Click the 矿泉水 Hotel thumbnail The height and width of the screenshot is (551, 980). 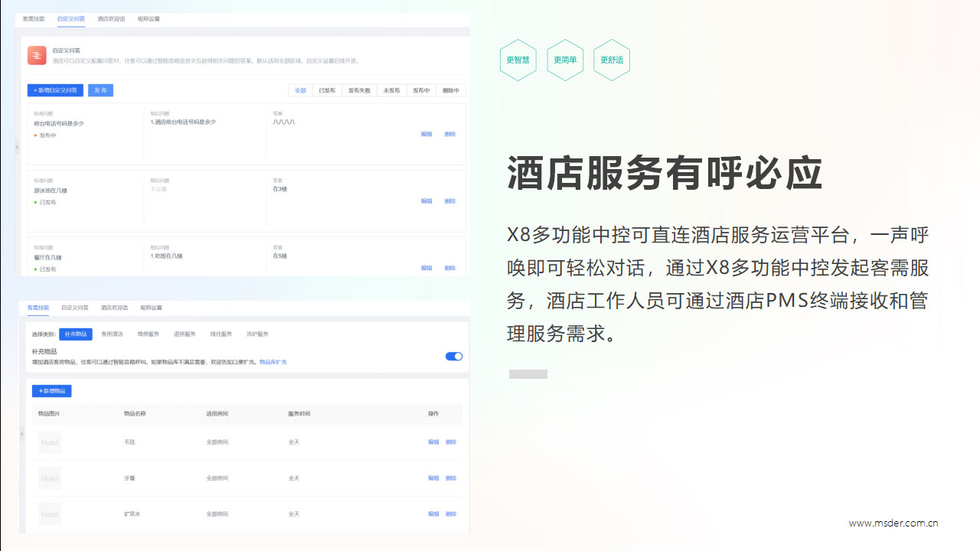point(50,514)
